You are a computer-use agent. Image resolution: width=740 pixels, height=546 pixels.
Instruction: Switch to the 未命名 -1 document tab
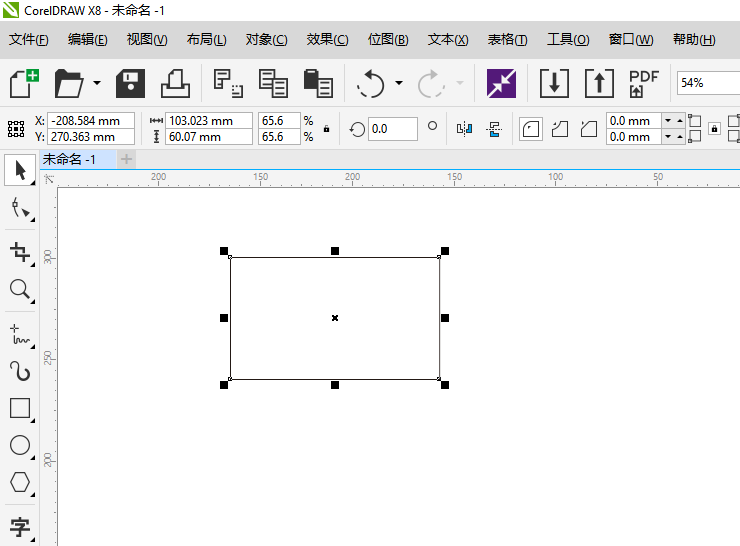pos(70,159)
